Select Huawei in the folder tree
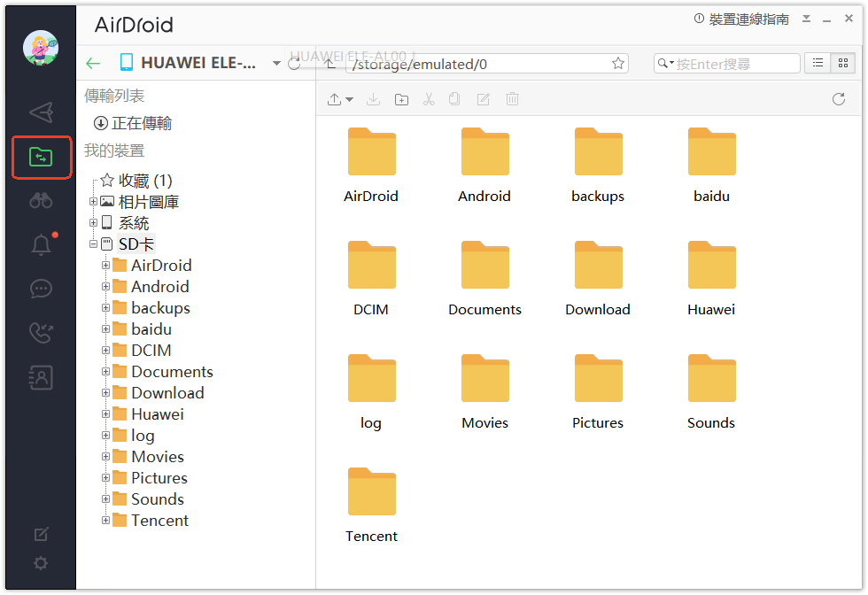The width and height of the screenshot is (868, 595). pyautogui.click(x=149, y=414)
